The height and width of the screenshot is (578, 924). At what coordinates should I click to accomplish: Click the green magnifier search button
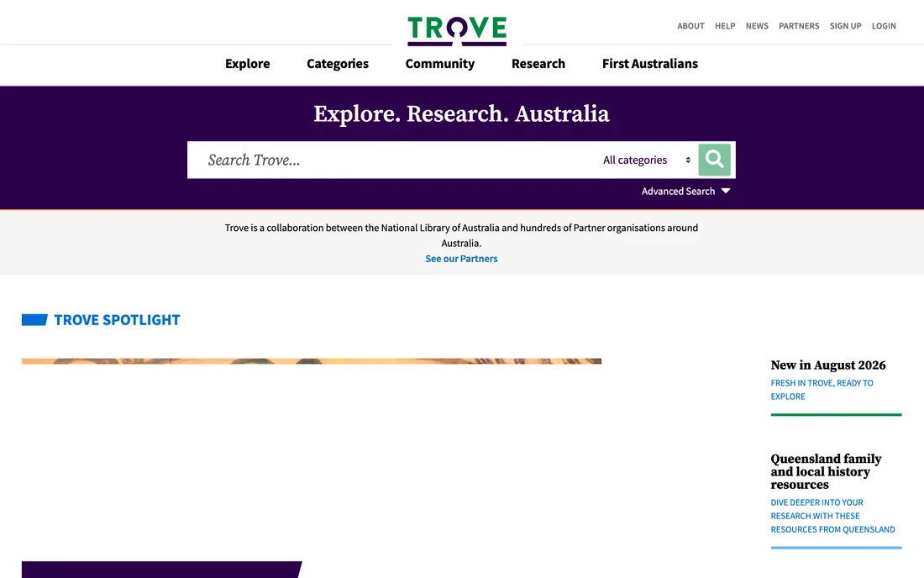coord(714,160)
